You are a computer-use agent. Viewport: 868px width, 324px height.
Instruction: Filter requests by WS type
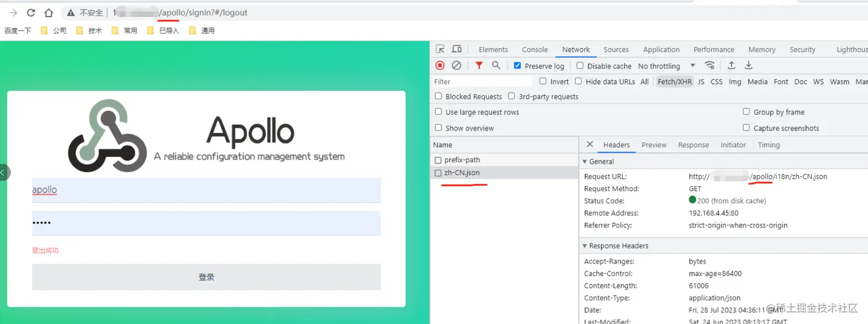pos(818,82)
